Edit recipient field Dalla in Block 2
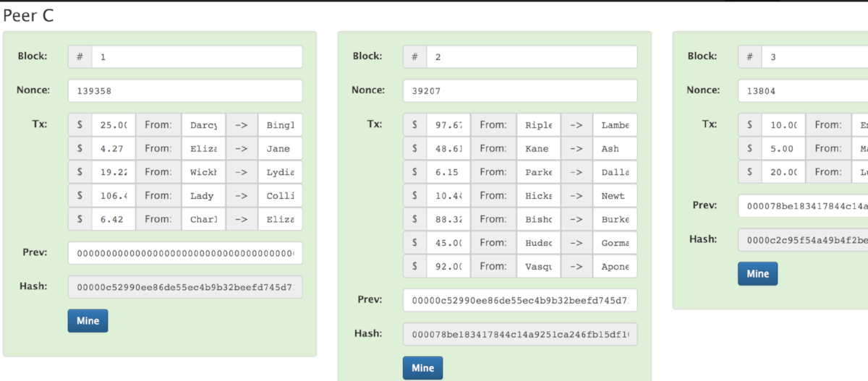Viewport: 868px width, 381px height. coord(615,172)
